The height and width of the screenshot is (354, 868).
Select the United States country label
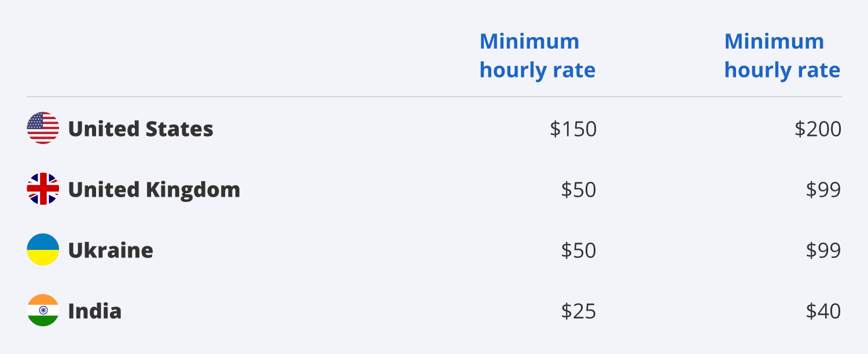[141, 128]
